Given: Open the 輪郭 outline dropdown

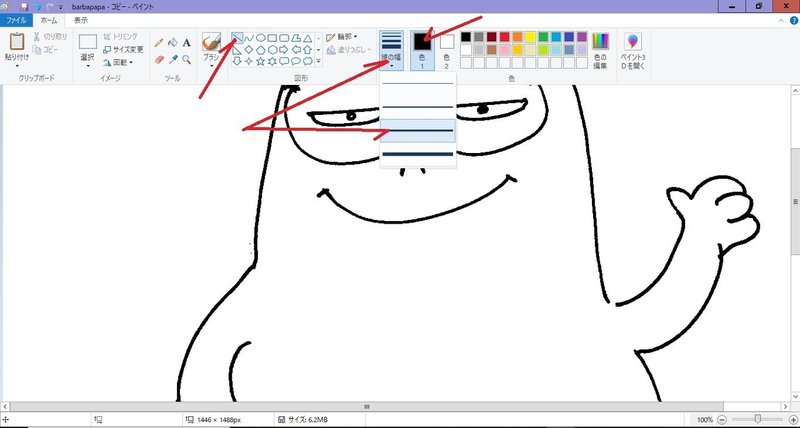Looking at the screenshot, I should [x=342, y=37].
